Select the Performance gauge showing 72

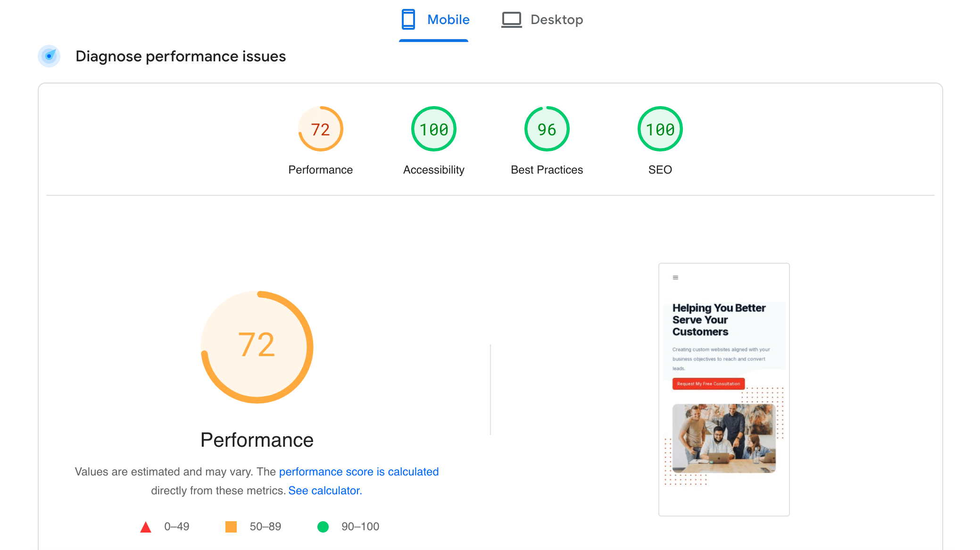click(x=320, y=128)
